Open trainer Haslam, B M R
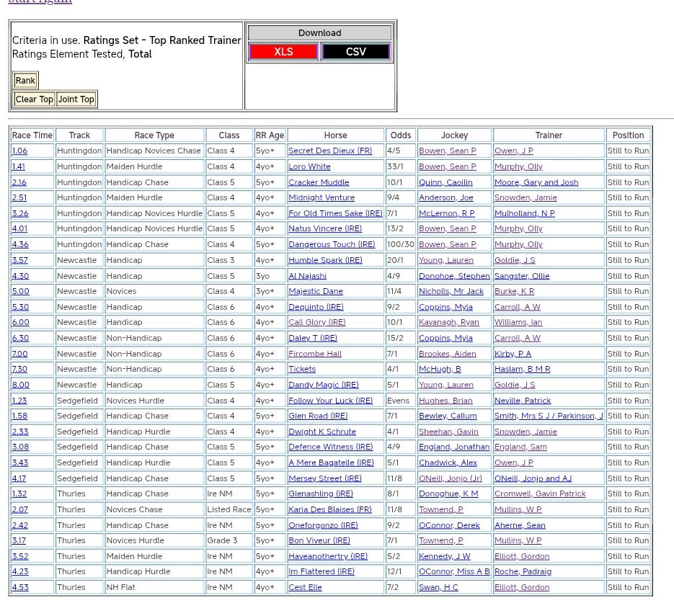674x616 pixels. (x=522, y=370)
